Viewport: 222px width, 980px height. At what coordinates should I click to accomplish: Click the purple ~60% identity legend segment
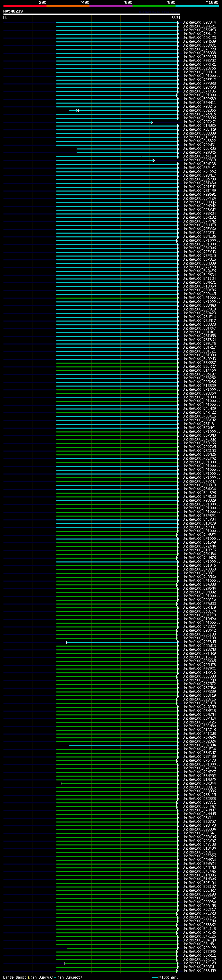111,6
